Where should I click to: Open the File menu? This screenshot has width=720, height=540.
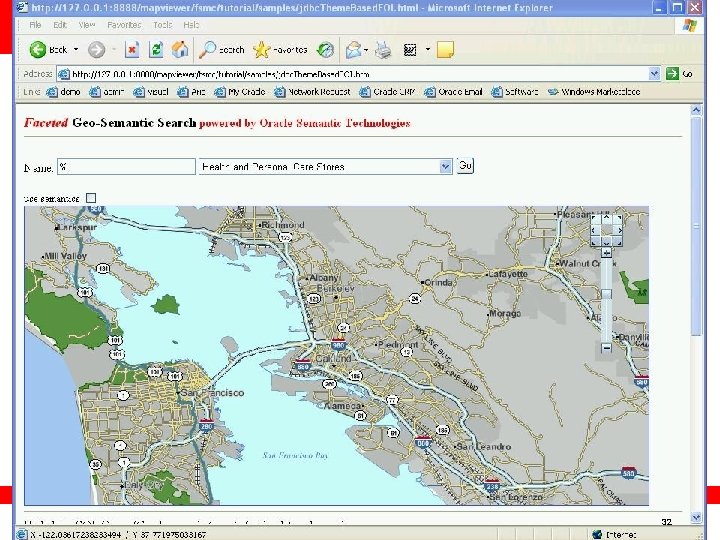pos(35,25)
